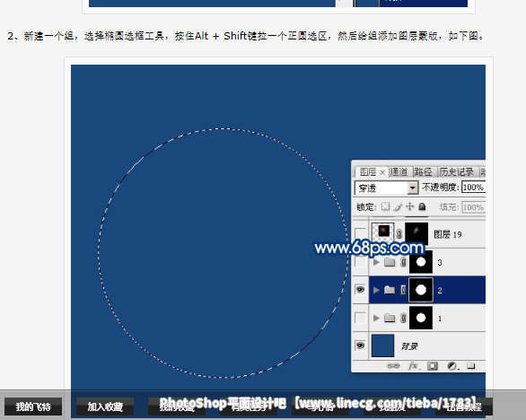Click the mask link icon on group 2
Screen dimensions: 526x420
pos(403,290)
